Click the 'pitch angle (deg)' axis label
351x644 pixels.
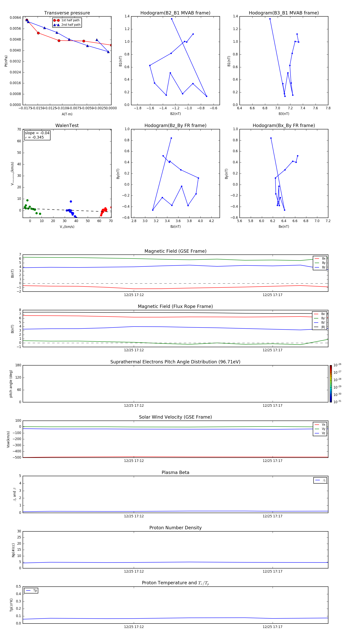pos(11,384)
